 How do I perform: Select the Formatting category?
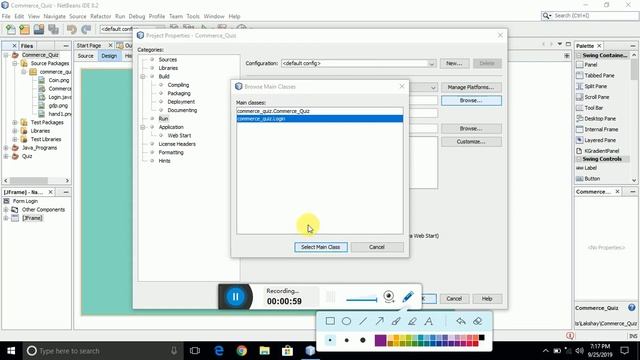click(171, 152)
